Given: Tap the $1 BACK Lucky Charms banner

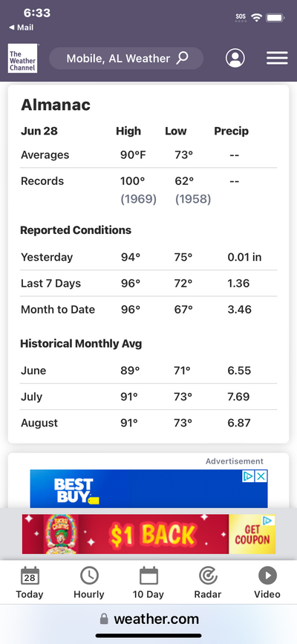Looking at the screenshot, I should [x=148, y=534].
